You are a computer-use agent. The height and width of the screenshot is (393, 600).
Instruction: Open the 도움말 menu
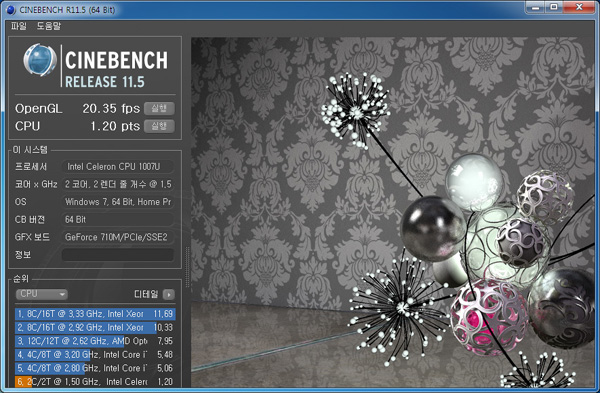(x=49, y=26)
